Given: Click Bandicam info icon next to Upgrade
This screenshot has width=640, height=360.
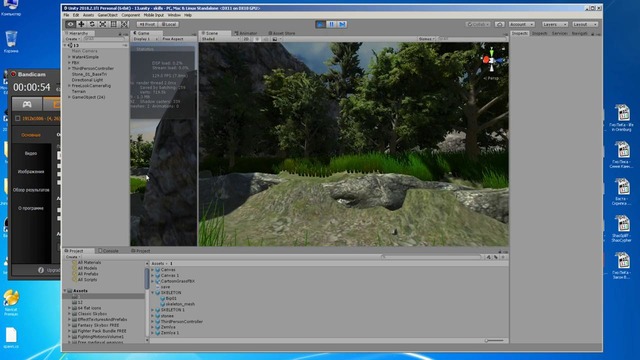Looking at the screenshot, I should coord(41,270).
